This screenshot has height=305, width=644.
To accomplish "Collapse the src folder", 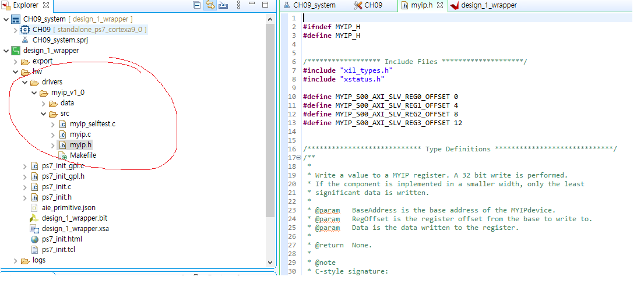I will click(x=44, y=114).
